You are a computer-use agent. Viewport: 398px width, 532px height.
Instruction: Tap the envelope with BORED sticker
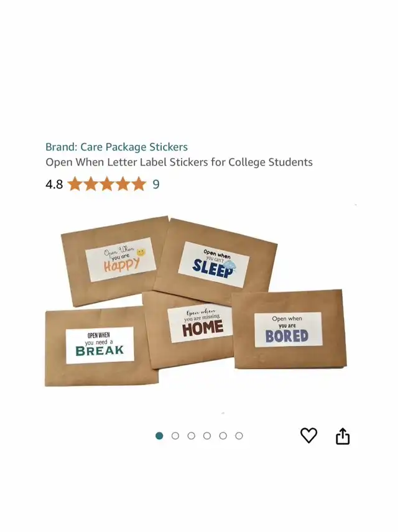(x=289, y=329)
